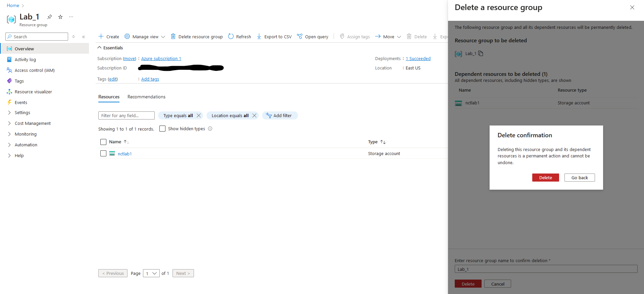644x294 pixels.
Task: Click the subscription (move) link
Action: pyautogui.click(x=130, y=58)
